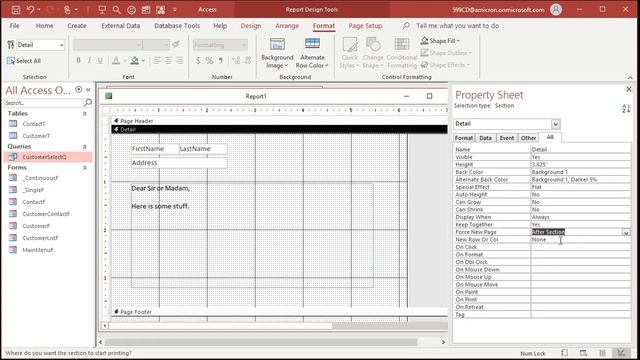Collapse the Queries group
This screenshot has height=360, width=640.
click(x=85, y=147)
